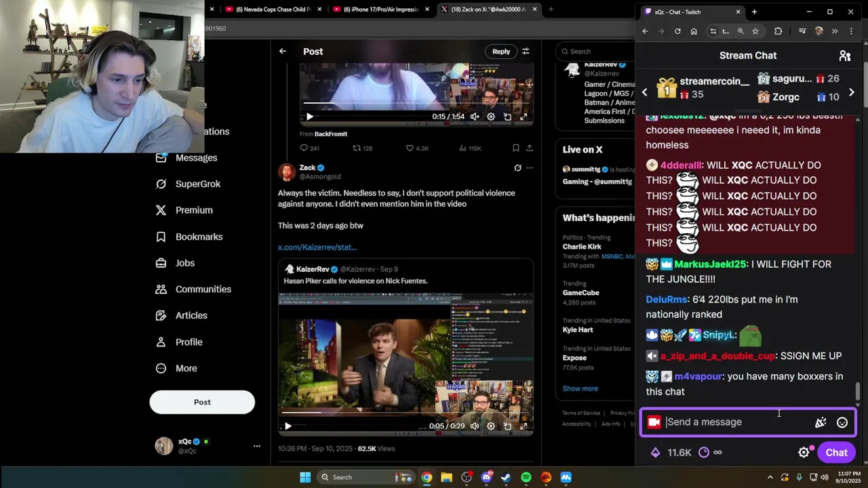868x488 pixels.
Task: Open the Windows Start menu
Action: 305,477
